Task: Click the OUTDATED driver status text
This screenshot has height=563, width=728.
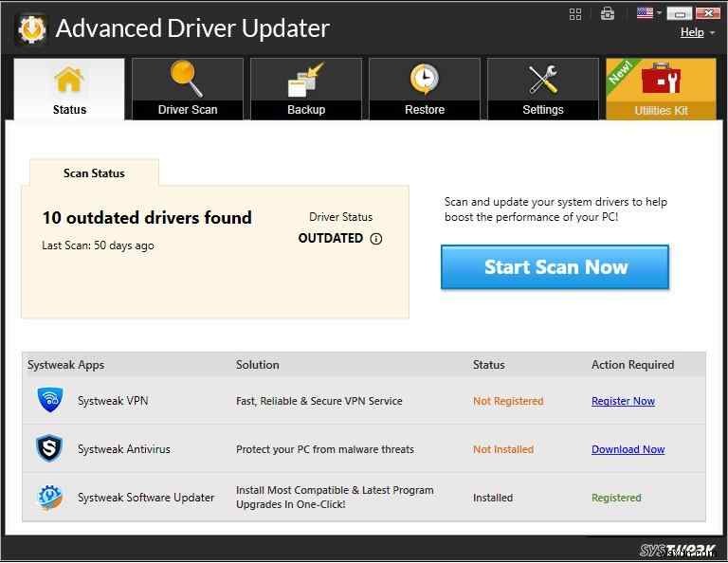Action: point(331,238)
